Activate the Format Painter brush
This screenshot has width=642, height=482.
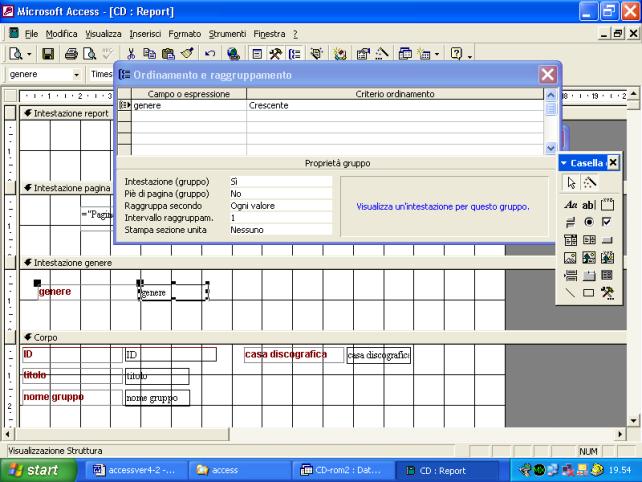pos(187,54)
